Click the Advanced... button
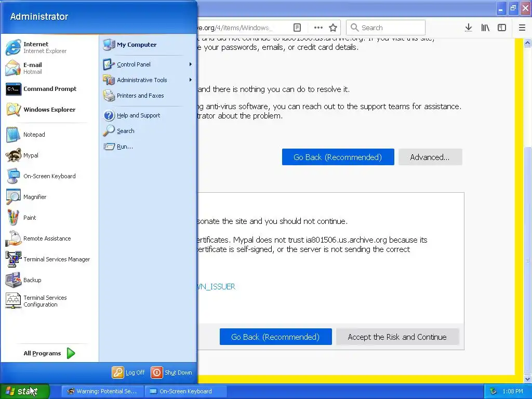 pyautogui.click(x=430, y=157)
